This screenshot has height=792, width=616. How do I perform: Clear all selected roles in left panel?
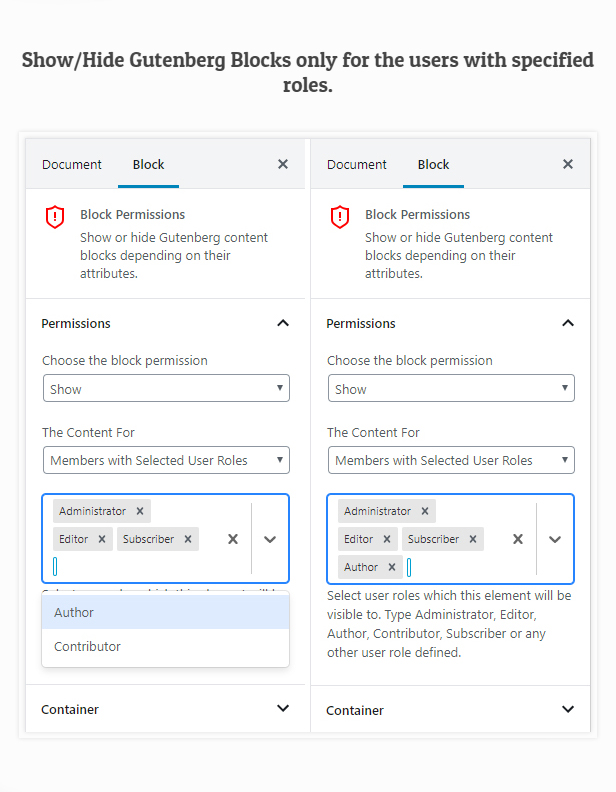(233, 539)
